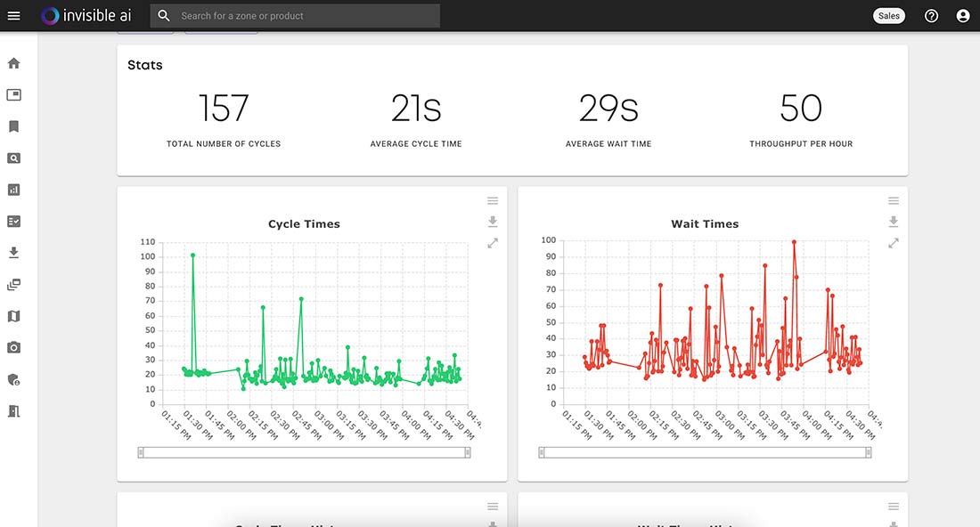Click the Cycle Times range slider right handle

point(467,453)
